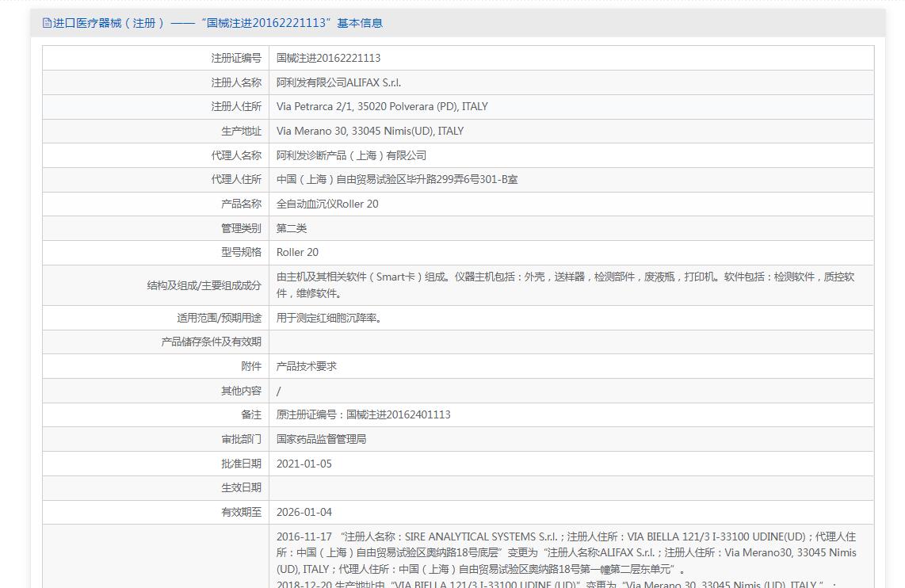Image resolution: width=905 pixels, height=588 pixels.
Task: Click the 审批部门 label
Action: (x=241, y=439)
